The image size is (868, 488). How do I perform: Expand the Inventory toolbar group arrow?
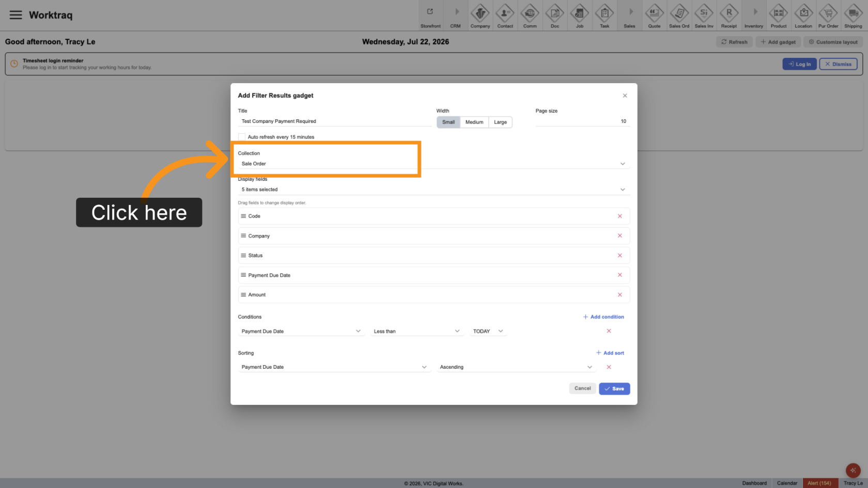[754, 15]
